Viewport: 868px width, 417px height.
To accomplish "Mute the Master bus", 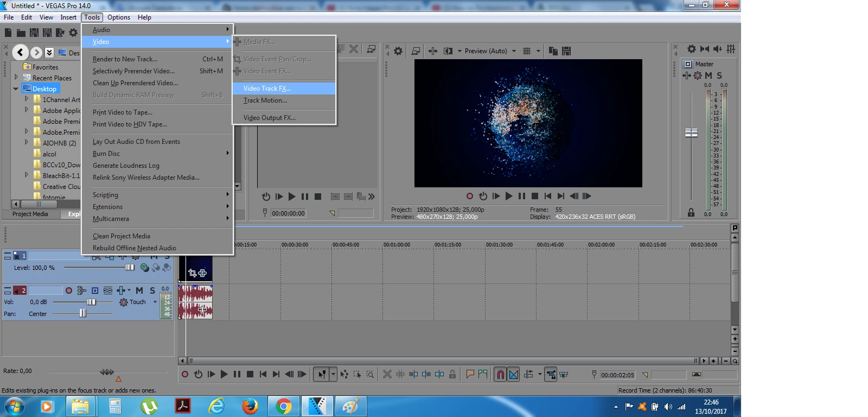I will pyautogui.click(x=709, y=75).
